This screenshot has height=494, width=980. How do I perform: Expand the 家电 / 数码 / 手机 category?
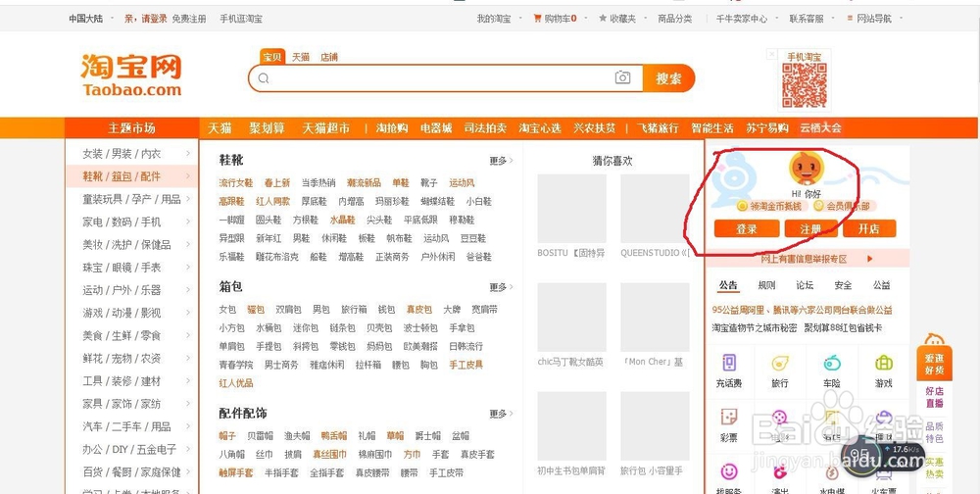pyautogui.click(x=131, y=222)
